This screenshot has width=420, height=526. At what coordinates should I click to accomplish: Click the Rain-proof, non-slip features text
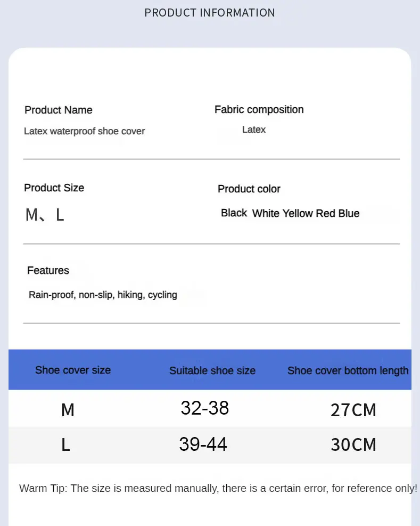103,295
